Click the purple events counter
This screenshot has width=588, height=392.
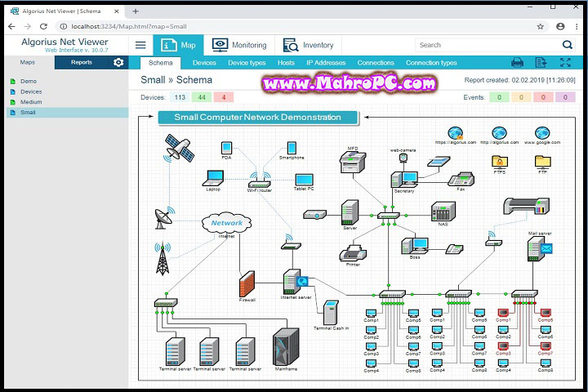tap(565, 97)
